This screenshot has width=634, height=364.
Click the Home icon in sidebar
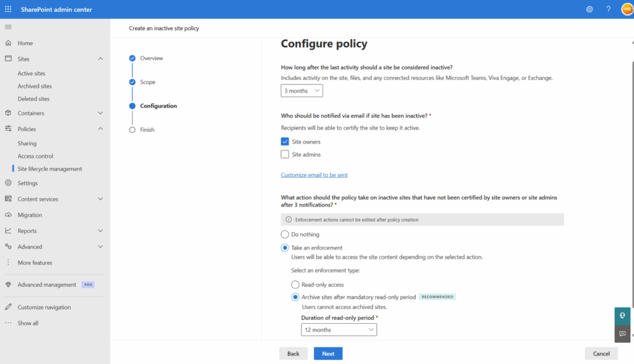(x=8, y=43)
